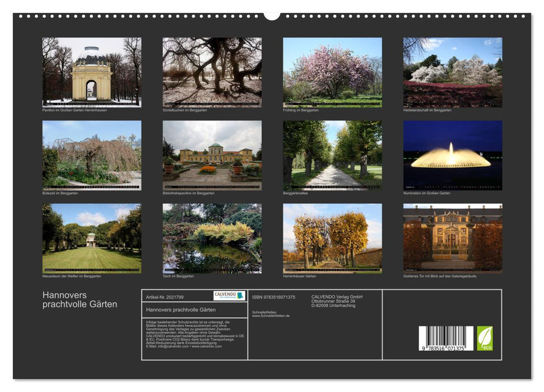
Task: Click the large Hannovers prachtvolle Gärten title
Action: tap(80, 300)
